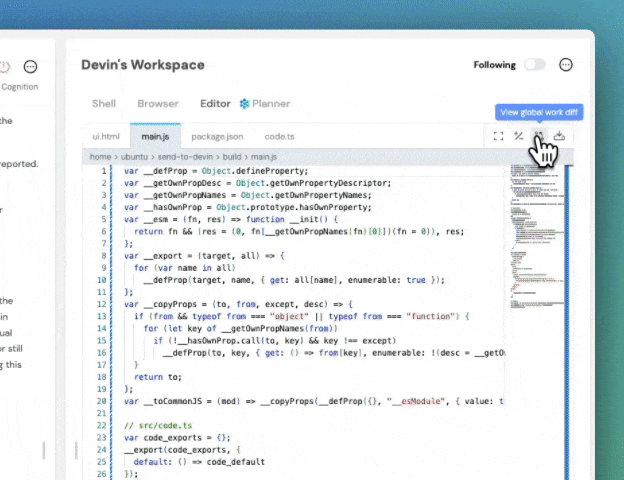Click the download files icon
Image resolution: width=624 pixels, height=480 pixels.
[x=559, y=136]
